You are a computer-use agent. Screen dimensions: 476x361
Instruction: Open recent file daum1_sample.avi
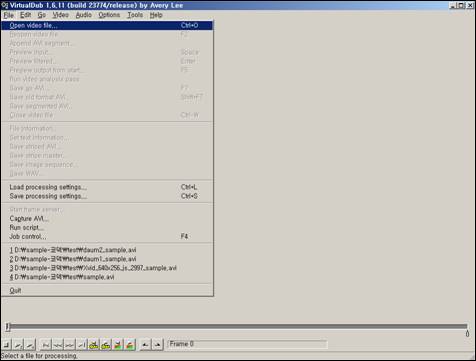(x=107, y=259)
